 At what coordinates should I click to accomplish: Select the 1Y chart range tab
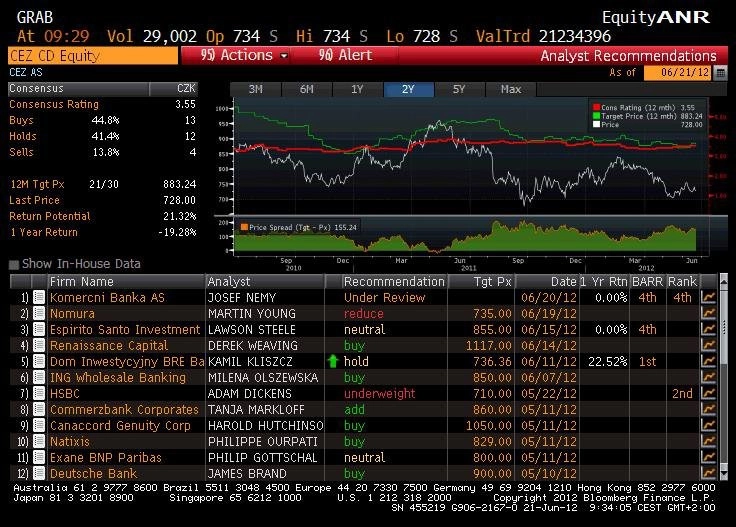[358, 89]
